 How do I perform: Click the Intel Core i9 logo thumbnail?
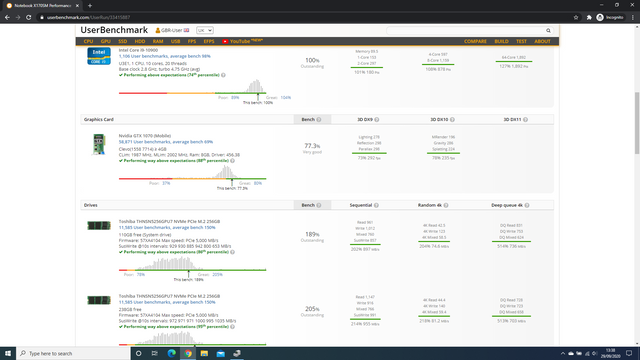tap(99, 56)
